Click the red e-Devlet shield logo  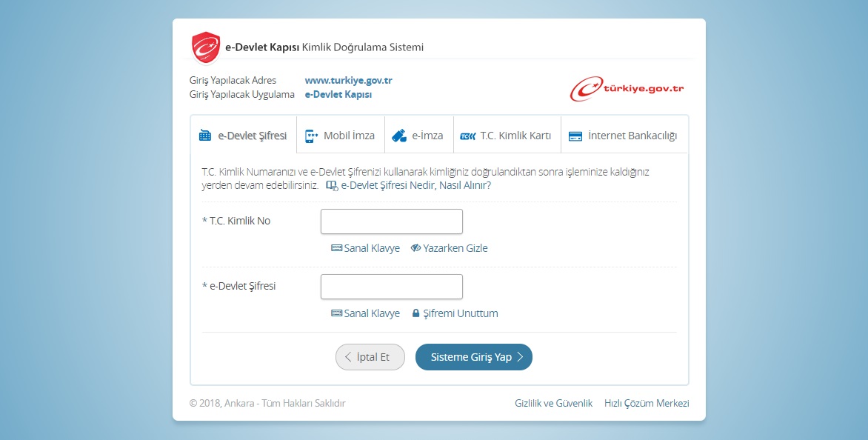[206, 47]
